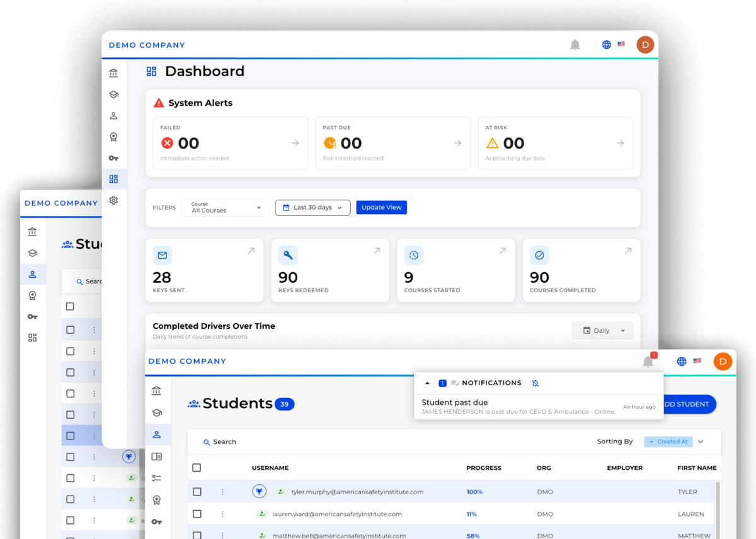The height and width of the screenshot is (539, 756).
Task: Open settings gear in Dashboard sidebar
Action: pos(113,200)
